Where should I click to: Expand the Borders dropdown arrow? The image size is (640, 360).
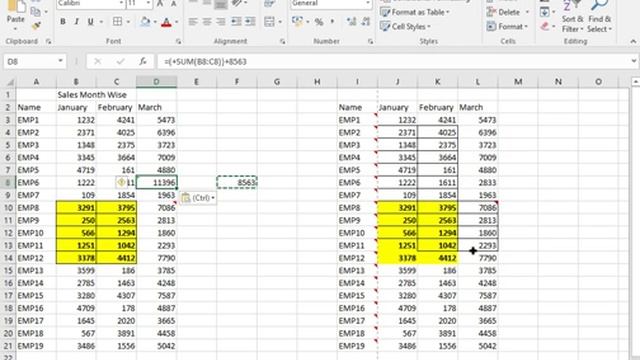(x=128, y=22)
